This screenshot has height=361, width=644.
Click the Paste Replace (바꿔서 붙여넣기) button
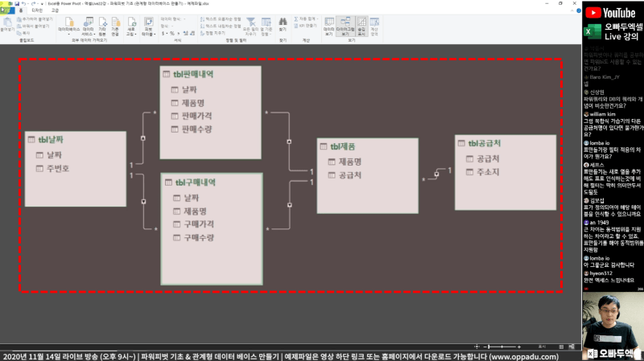[33, 26]
